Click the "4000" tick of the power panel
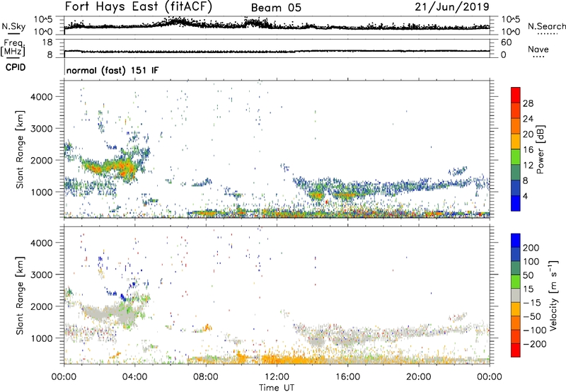This screenshot has width=566, height=392. pos(42,97)
